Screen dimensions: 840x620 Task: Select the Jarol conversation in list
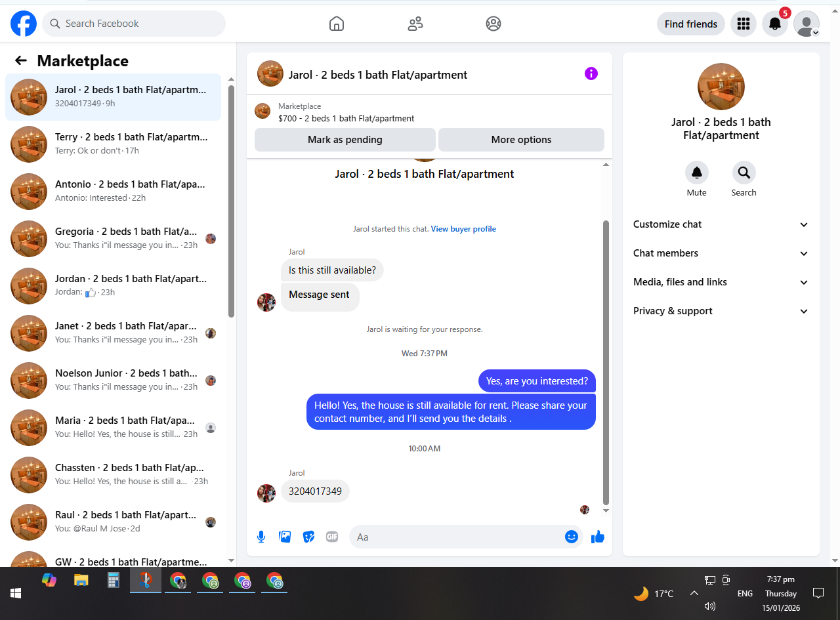[x=113, y=97]
